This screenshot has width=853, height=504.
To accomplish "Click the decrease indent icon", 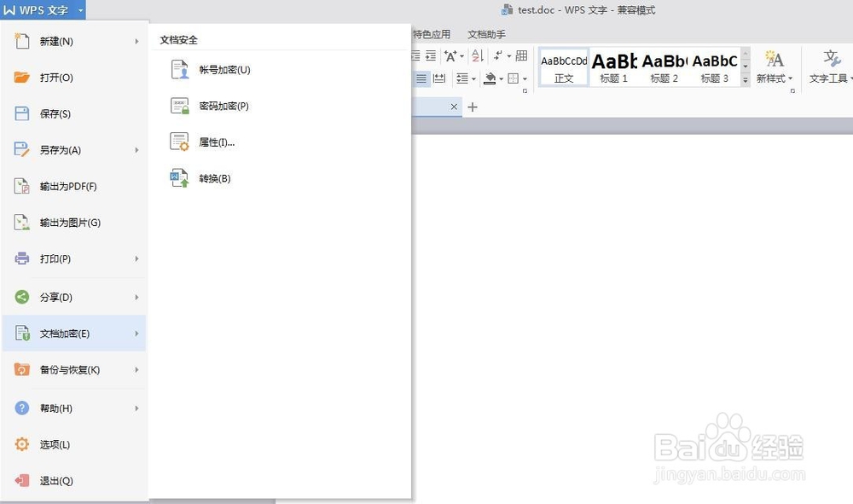I will point(415,55).
